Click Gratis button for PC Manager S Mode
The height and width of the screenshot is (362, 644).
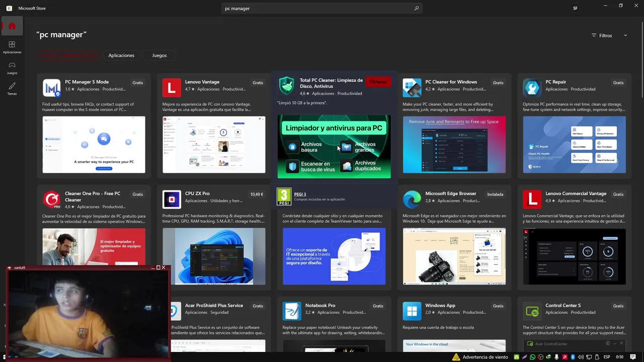138,82
